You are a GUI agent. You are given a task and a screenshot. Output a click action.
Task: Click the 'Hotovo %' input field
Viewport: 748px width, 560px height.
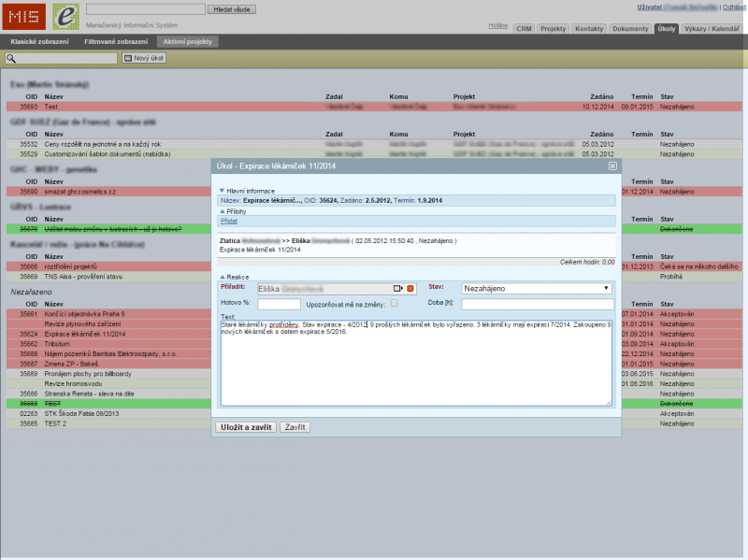(279, 304)
